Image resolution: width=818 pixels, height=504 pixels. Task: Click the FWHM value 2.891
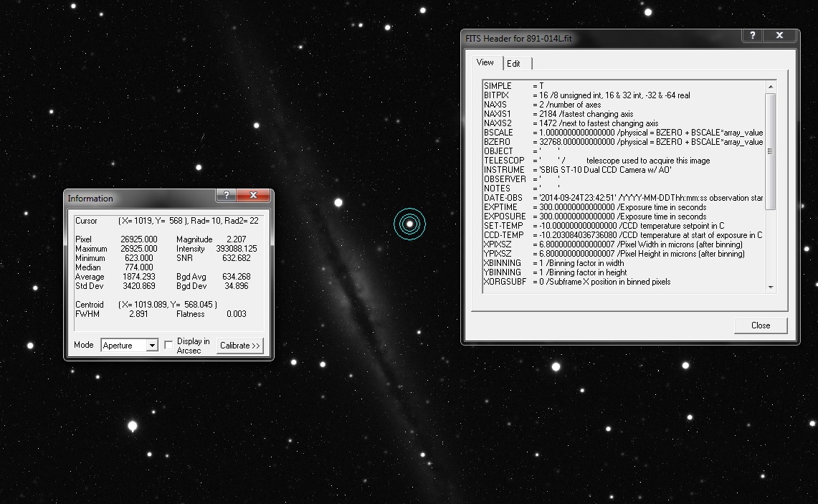pyautogui.click(x=139, y=314)
